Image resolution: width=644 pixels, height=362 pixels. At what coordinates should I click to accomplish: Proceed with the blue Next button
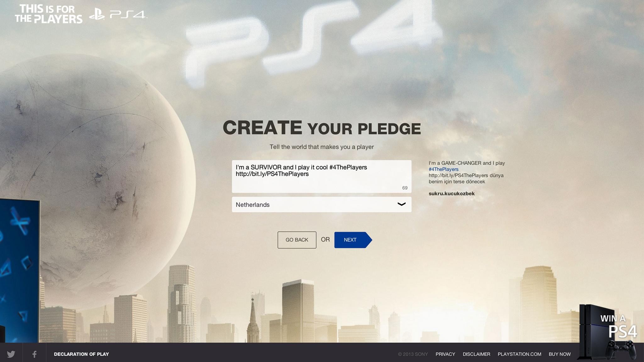[353, 240]
